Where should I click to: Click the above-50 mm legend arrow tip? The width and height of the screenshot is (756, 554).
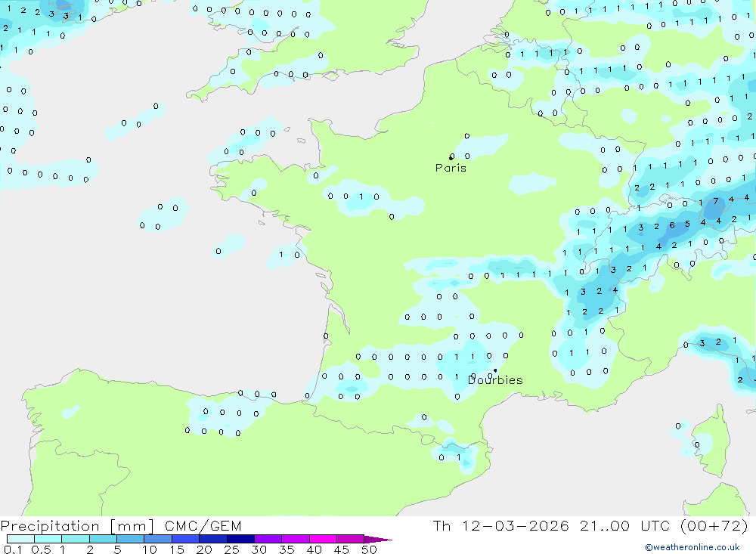coord(379,540)
